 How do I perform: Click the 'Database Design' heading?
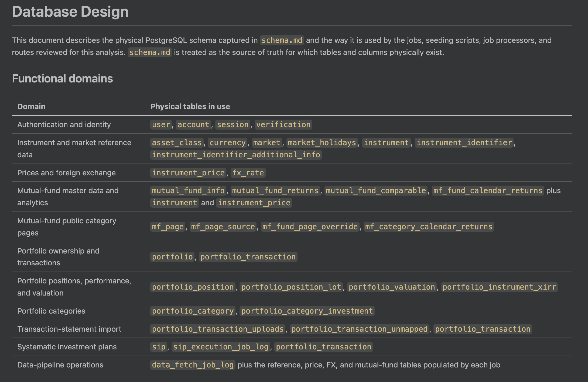click(70, 12)
